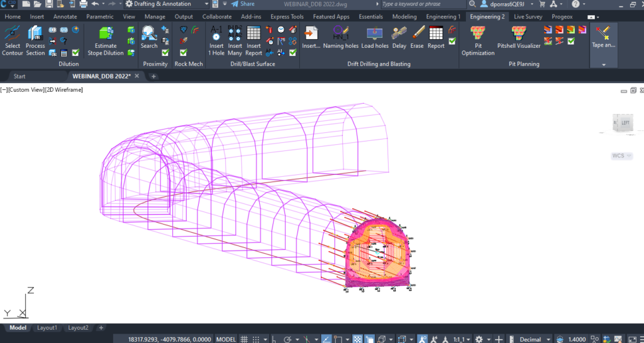The height and width of the screenshot is (343, 644).
Task: Add a new layout with plus
Action: pyautogui.click(x=101, y=328)
